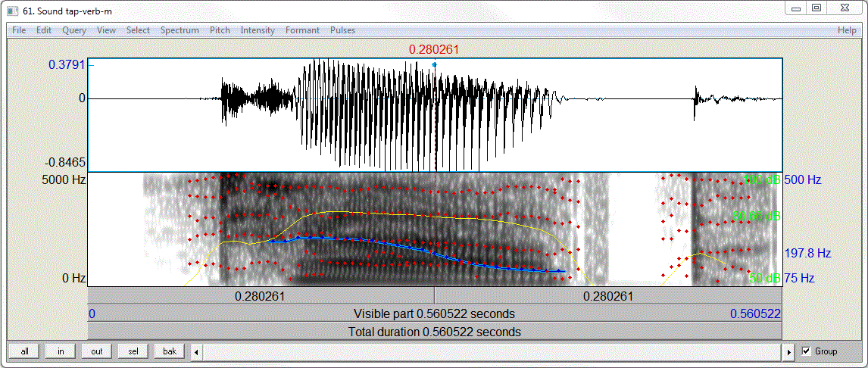This screenshot has height=368, width=868.
Task: Click the right scrollbar arrow
Action: (x=790, y=351)
